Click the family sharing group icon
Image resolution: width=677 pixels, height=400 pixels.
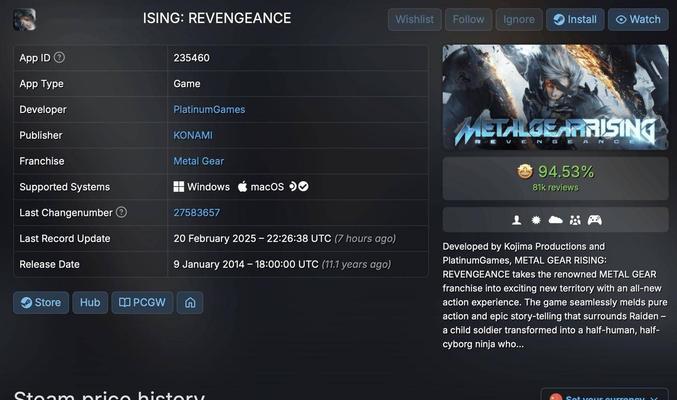coord(575,220)
